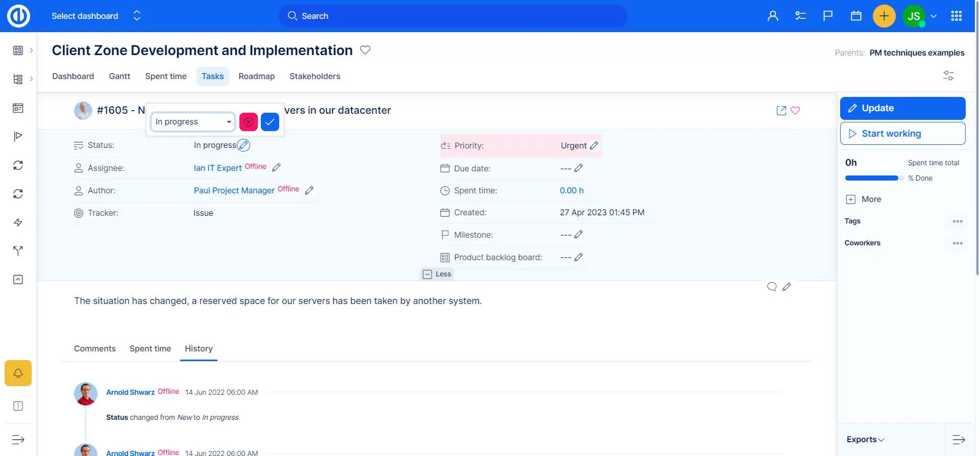This screenshot has width=980, height=456.
Task: Open the calendar icon in top bar
Action: [x=856, y=16]
